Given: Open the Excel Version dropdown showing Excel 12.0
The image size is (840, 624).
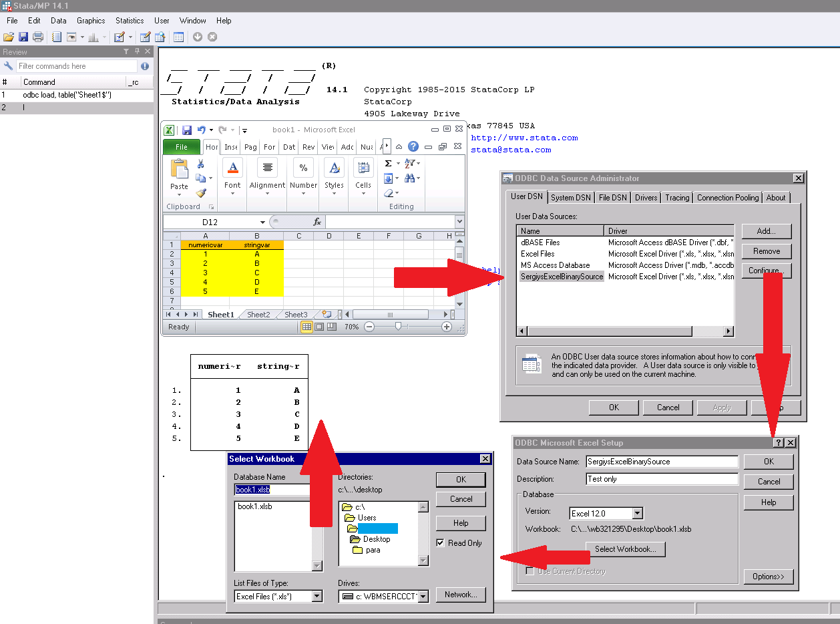Looking at the screenshot, I should click(x=637, y=513).
